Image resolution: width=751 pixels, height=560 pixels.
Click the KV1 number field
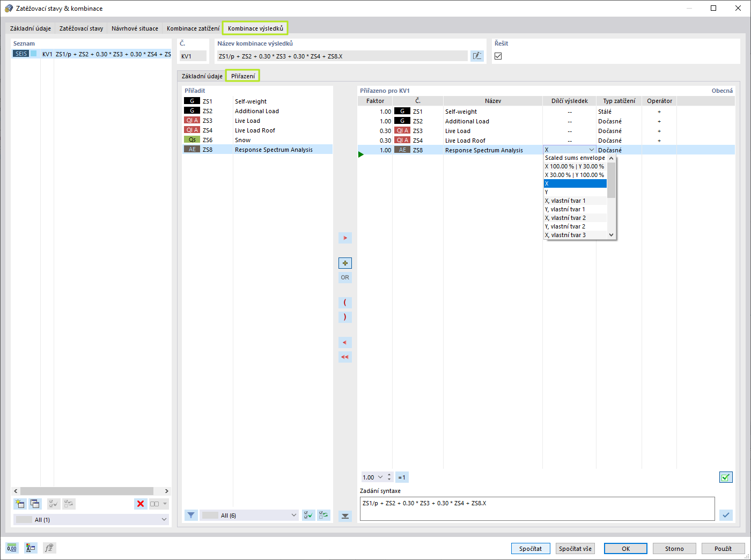tap(193, 56)
